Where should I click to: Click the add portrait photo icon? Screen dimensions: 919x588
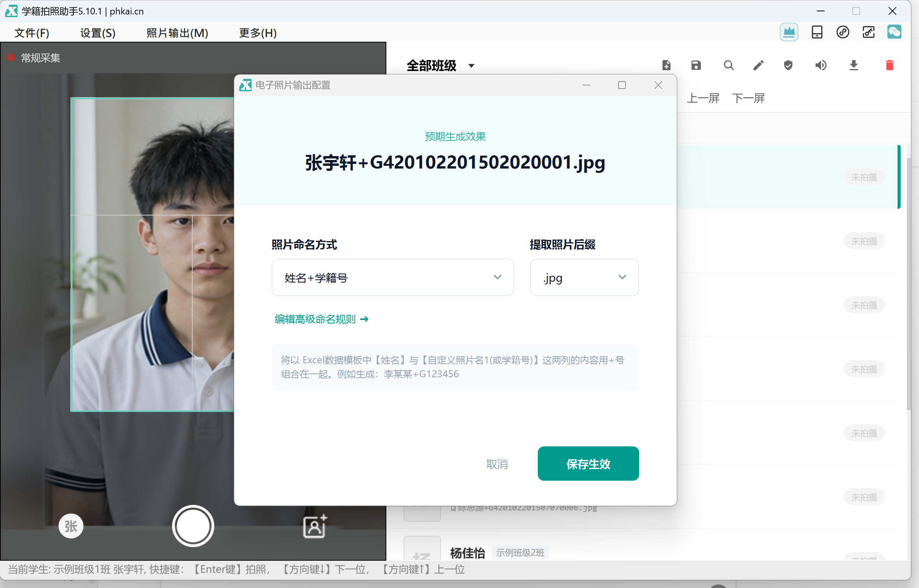315,526
